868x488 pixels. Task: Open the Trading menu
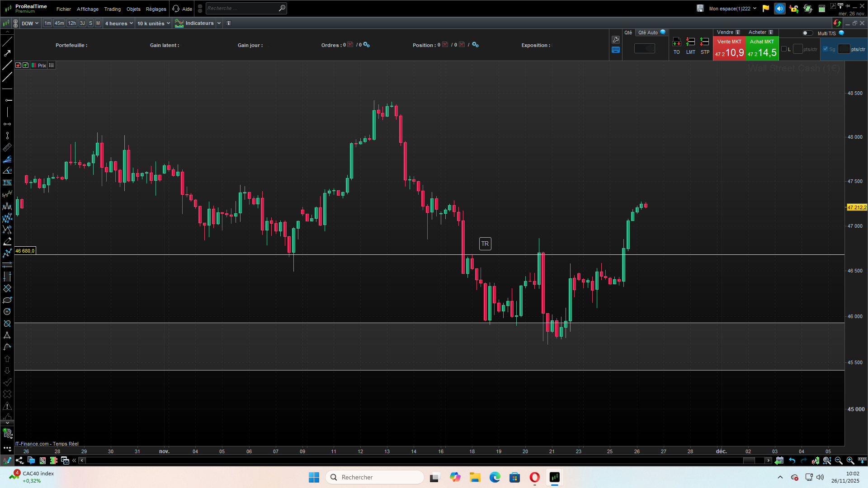point(112,9)
